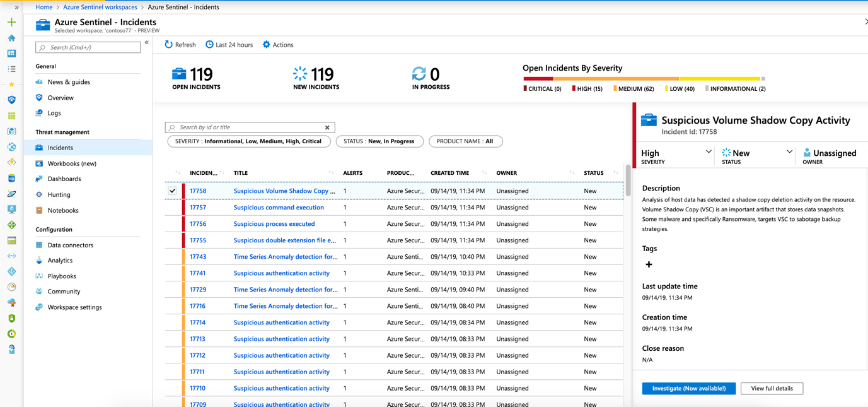Image resolution: width=868 pixels, height=407 pixels.
Task: Open incident 17757 link
Action: (x=198, y=207)
